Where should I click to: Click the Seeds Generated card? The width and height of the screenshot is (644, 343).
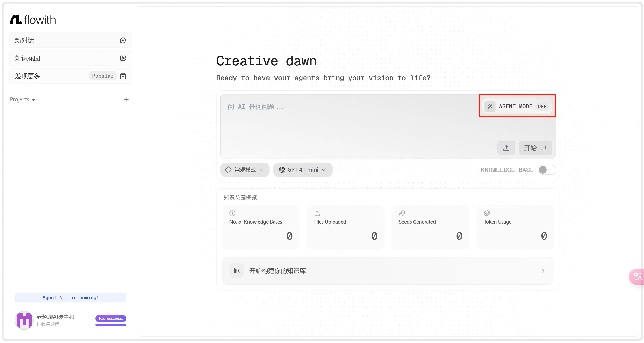(430, 227)
